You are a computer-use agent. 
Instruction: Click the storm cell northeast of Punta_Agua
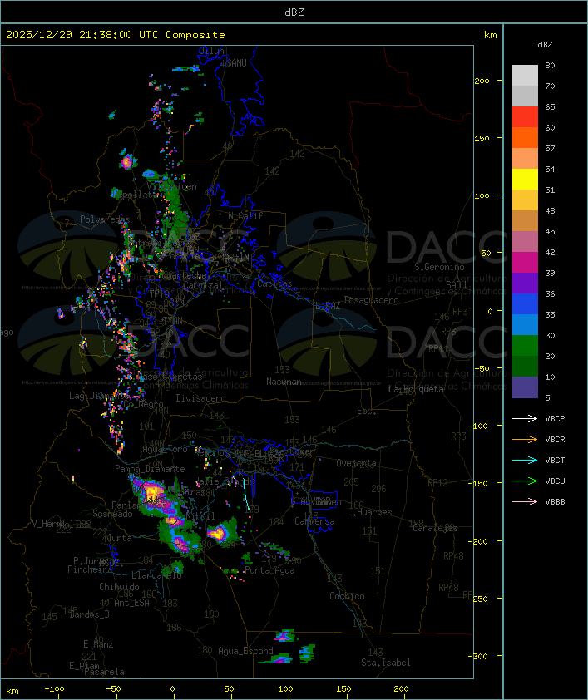click(x=275, y=549)
